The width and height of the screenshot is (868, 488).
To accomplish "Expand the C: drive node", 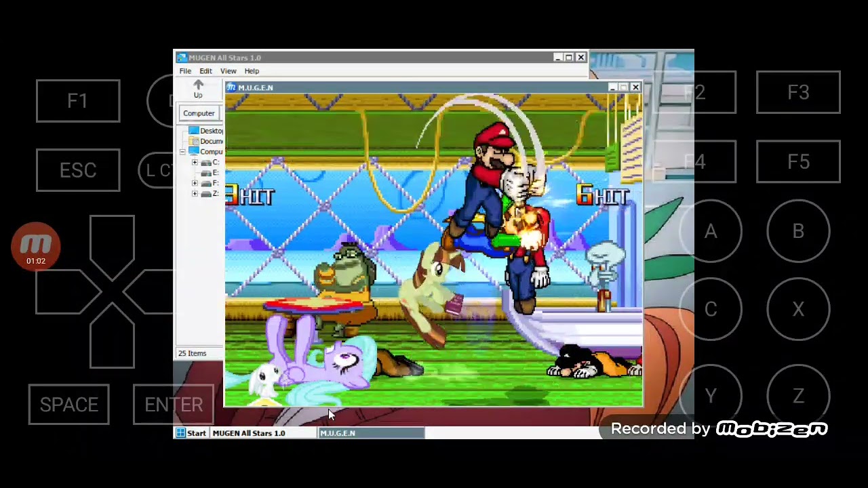I will pos(195,163).
